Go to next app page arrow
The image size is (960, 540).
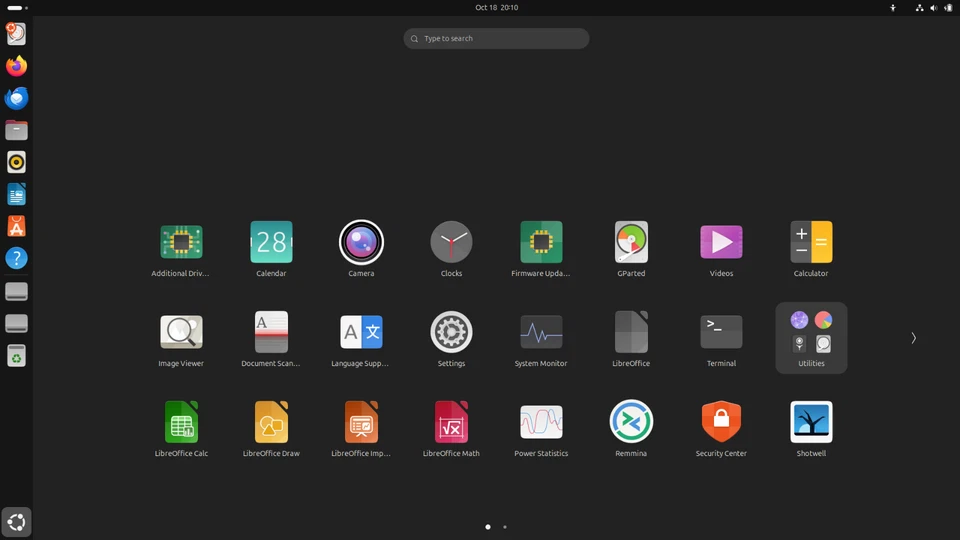click(x=913, y=338)
